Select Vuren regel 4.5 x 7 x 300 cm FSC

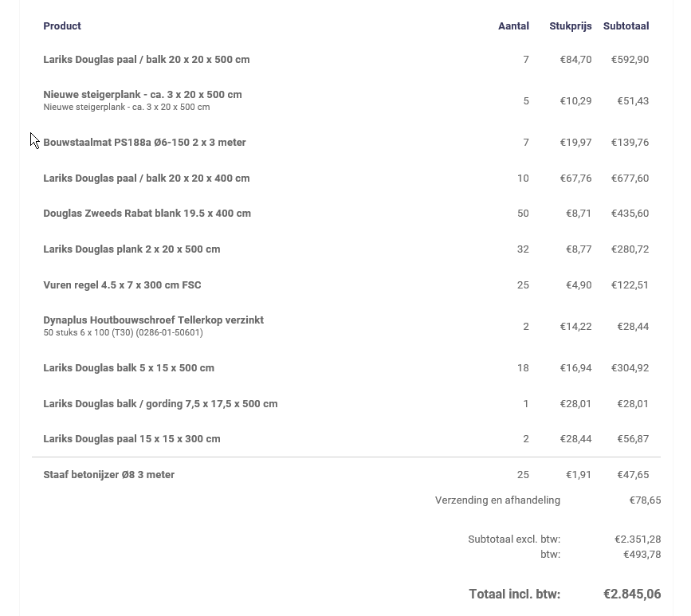click(122, 285)
